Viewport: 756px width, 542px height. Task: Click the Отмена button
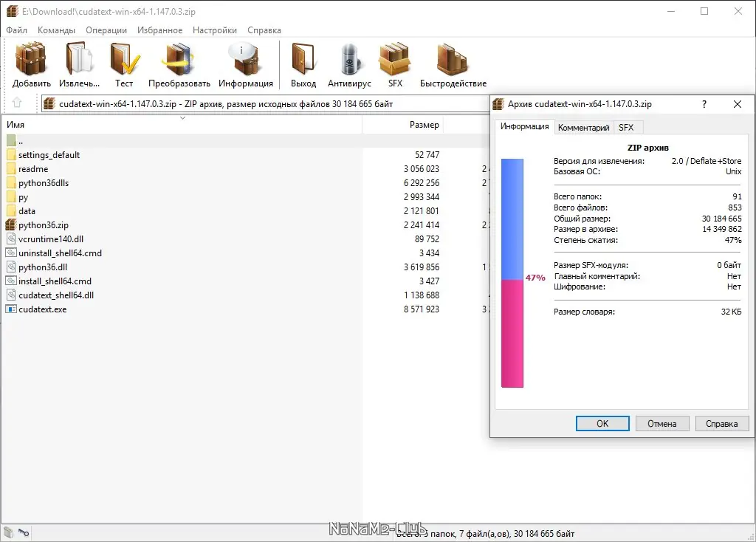(662, 423)
